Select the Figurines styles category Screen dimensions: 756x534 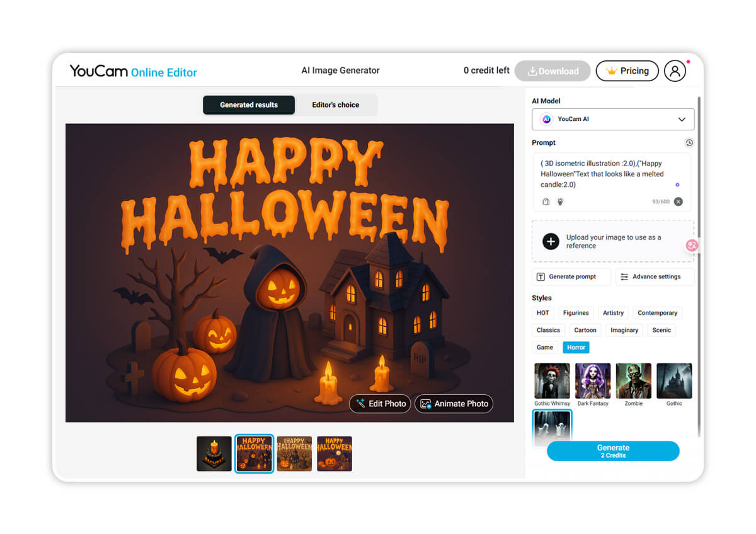click(x=576, y=313)
